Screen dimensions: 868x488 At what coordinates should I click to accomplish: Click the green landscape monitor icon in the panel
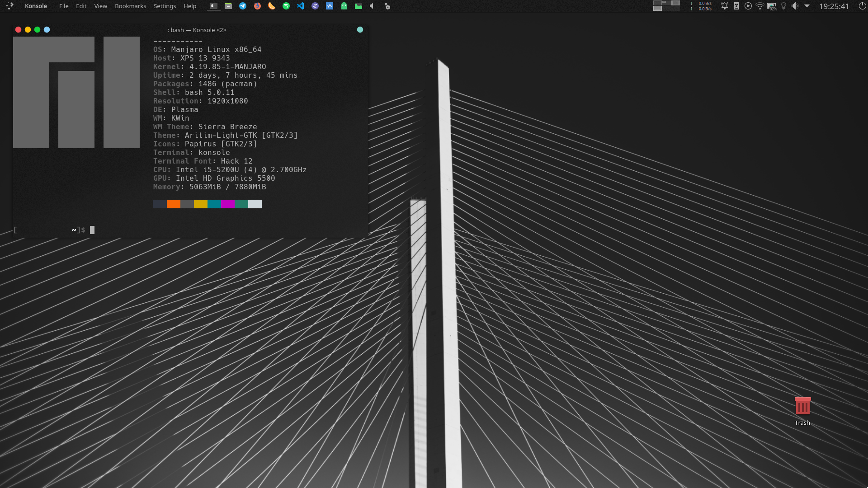[359, 6]
